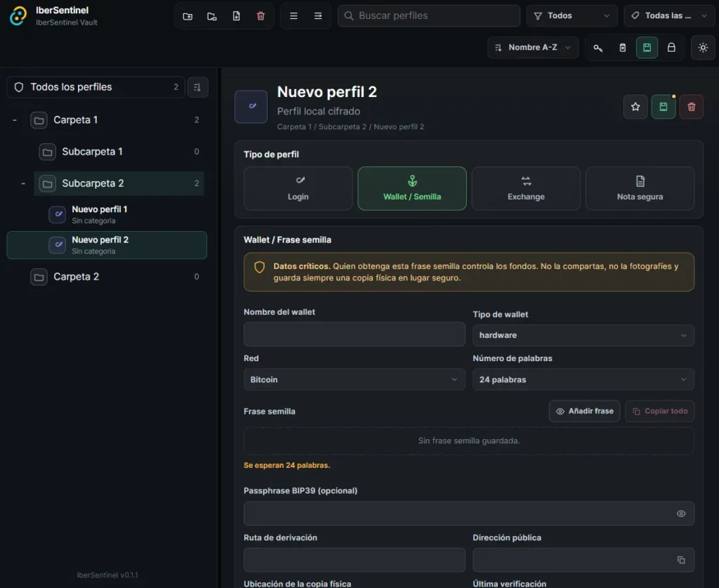Select Carpeta 2 in tree
719x588 pixels.
[114, 277]
